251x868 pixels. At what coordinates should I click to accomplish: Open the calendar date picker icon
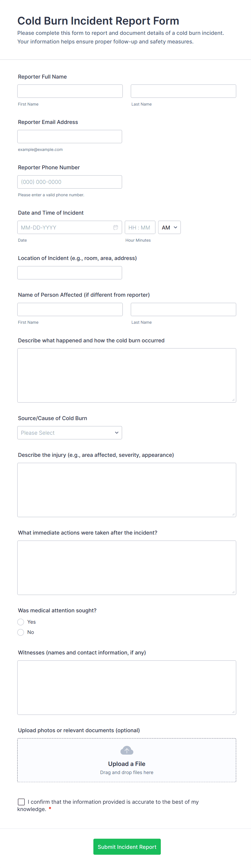coord(116,227)
